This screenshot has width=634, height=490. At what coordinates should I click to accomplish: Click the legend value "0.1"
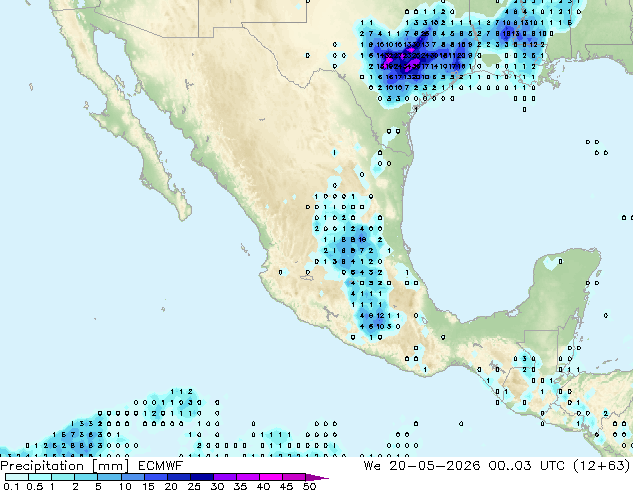tap(11, 486)
